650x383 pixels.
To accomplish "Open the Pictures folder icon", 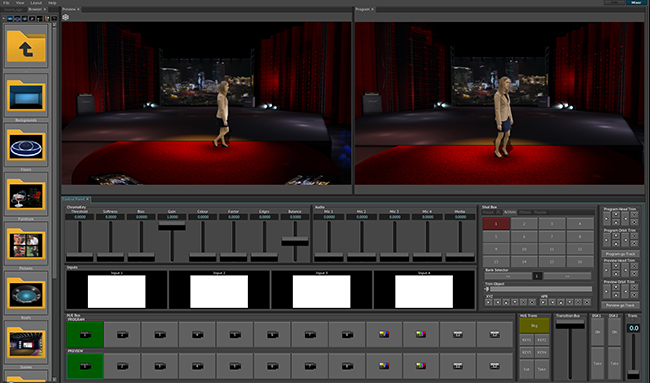I will click(26, 244).
